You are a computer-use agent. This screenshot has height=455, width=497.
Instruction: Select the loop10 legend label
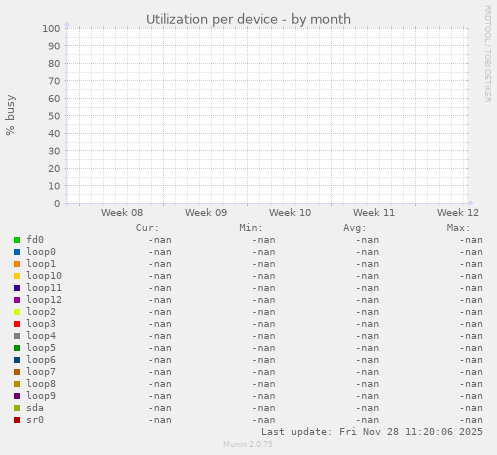coord(44,276)
